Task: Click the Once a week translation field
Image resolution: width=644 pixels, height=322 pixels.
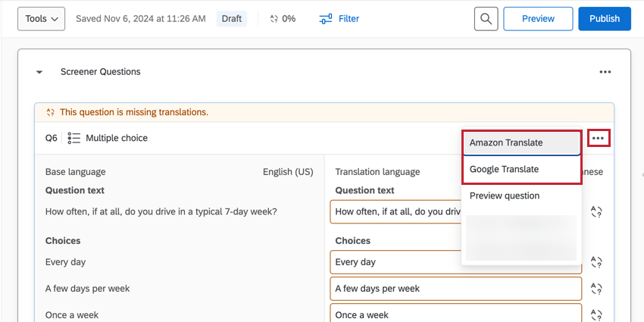Action: (x=456, y=314)
